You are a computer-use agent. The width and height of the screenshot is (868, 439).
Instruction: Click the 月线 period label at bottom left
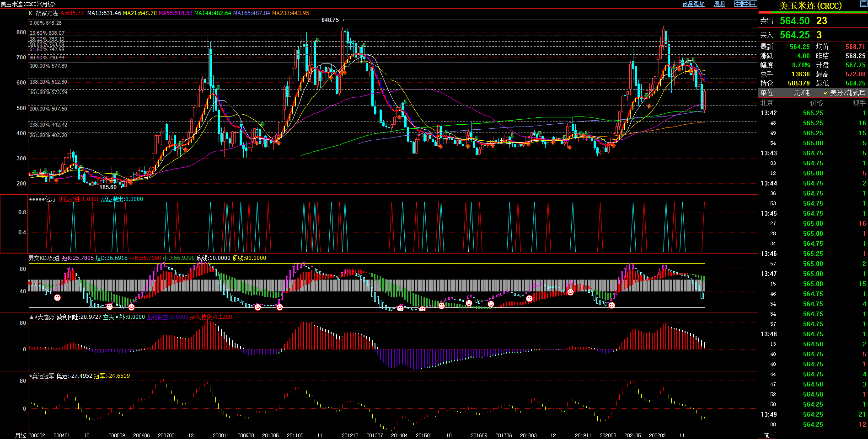coord(21,435)
